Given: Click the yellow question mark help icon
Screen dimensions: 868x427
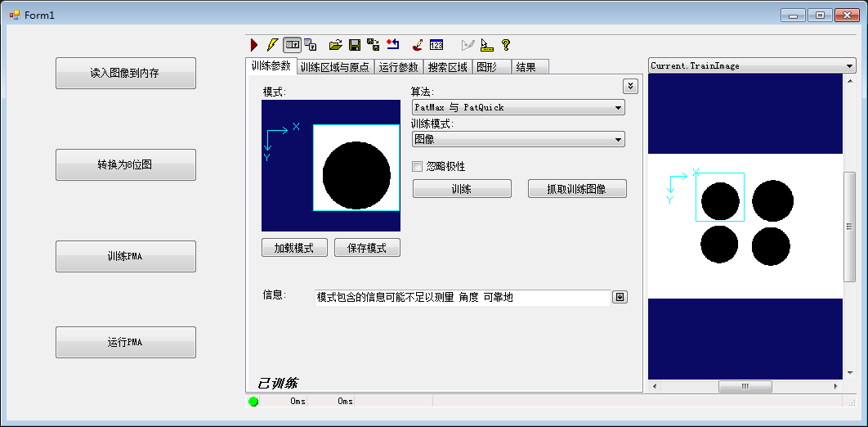Looking at the screenshot, I should click(x=506, y=45).
